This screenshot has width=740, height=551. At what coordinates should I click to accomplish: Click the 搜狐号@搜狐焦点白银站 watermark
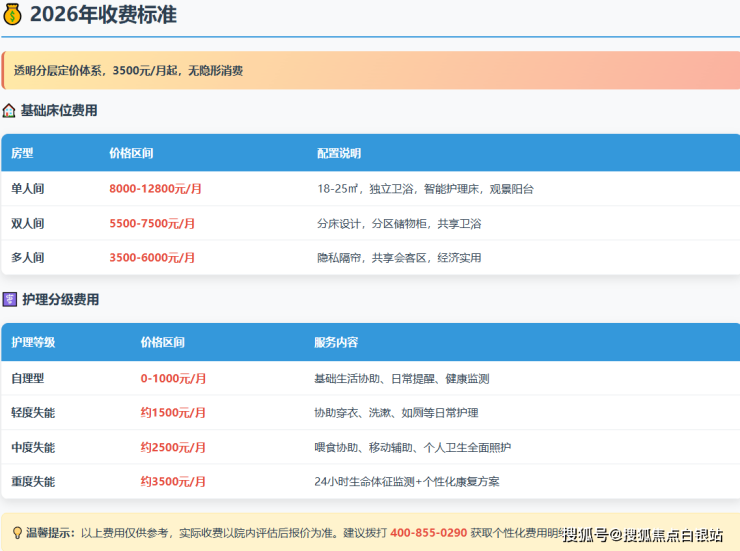coord(643,535)
